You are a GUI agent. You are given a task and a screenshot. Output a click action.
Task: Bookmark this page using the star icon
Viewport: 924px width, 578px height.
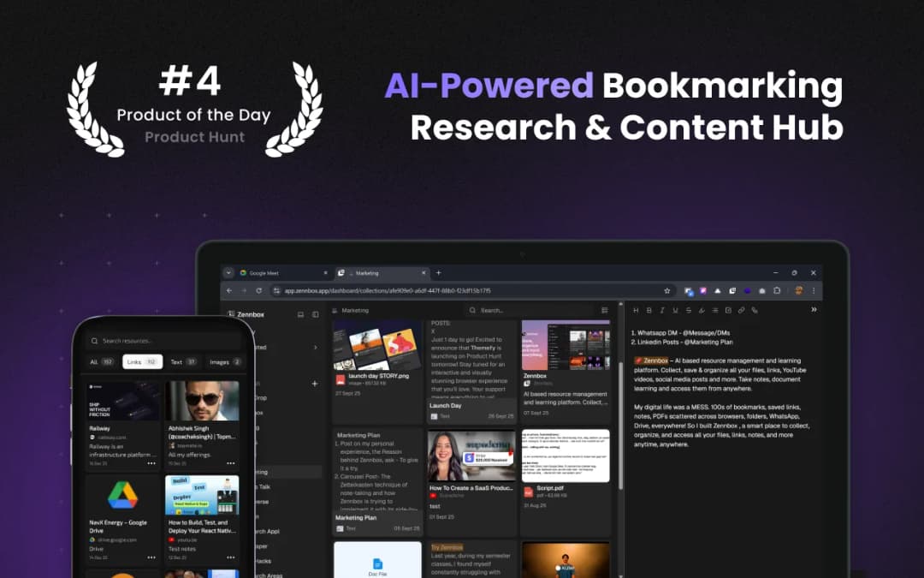pyautogui.click(x=666, y=291)
